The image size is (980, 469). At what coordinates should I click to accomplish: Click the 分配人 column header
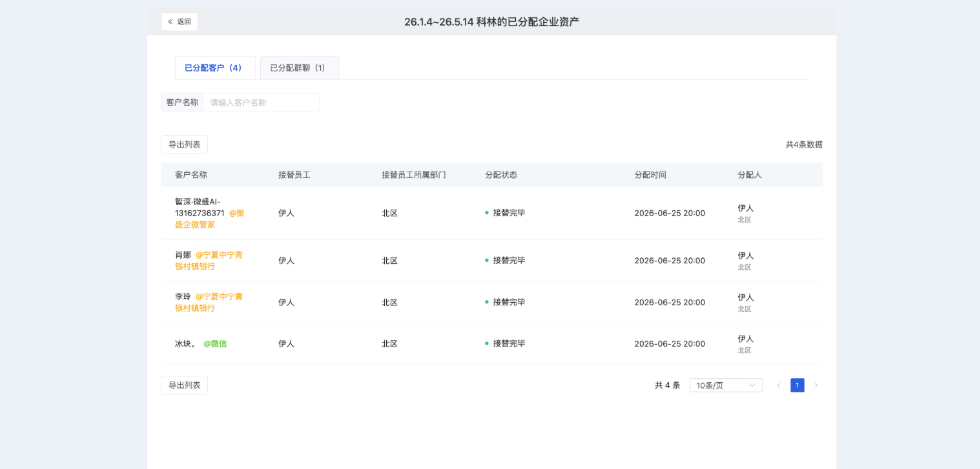click(x=750, y=175)
